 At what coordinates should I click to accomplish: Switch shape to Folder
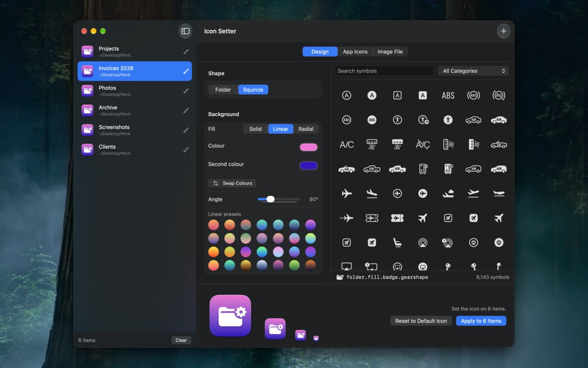point(223,90)
